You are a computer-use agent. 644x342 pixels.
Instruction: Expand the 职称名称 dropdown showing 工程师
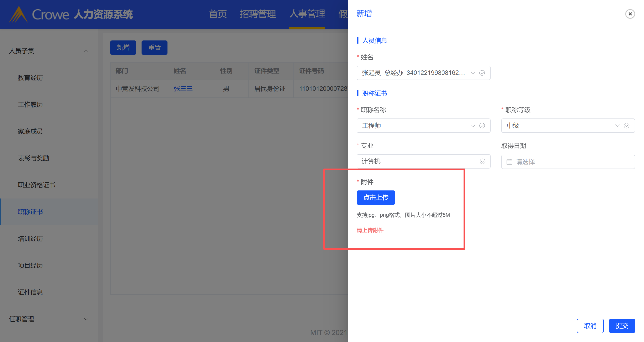473,125
